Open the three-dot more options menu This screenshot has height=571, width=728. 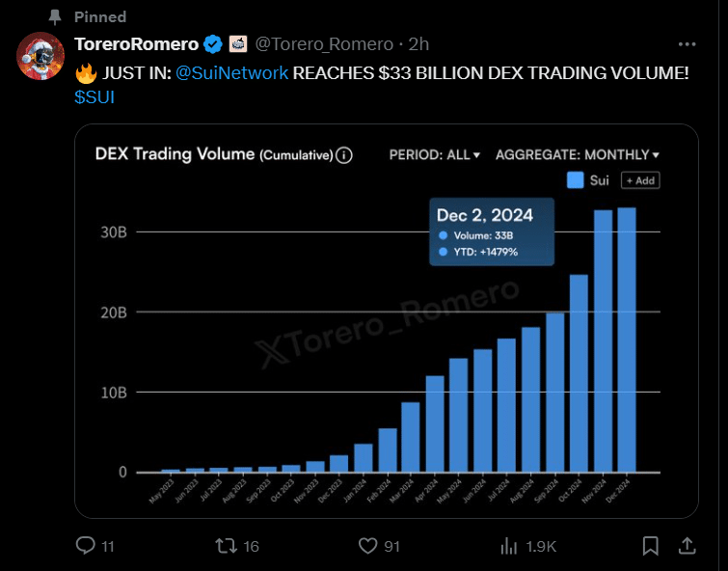[x=687, y=44]
